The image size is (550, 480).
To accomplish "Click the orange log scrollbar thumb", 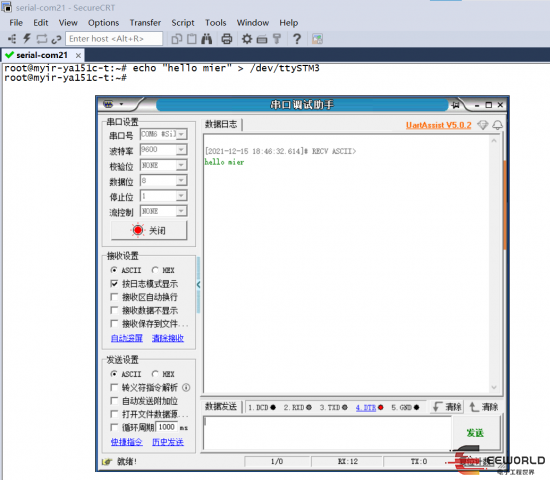I will click(505, 205).
